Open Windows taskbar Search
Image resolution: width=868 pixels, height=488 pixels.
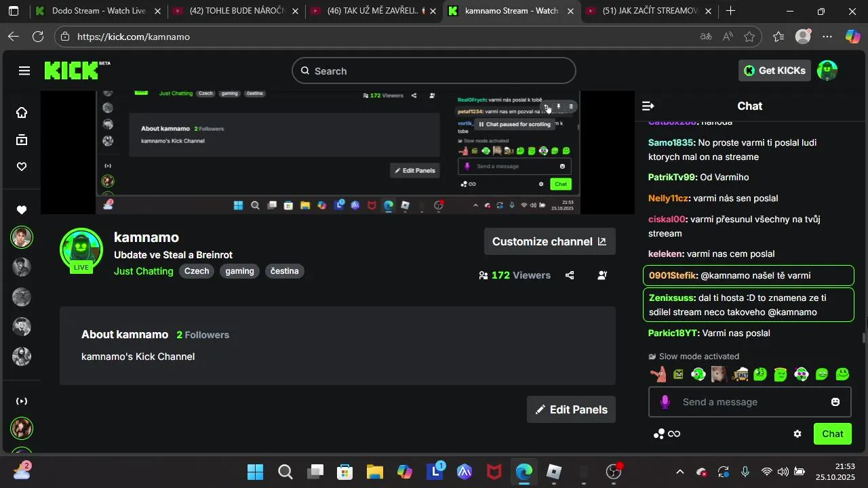(x=285, y=472)
